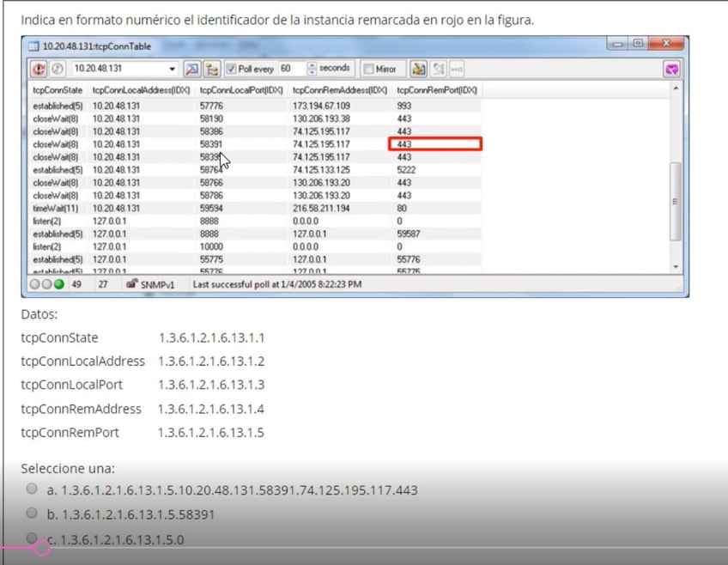The image size is (728, 565).
Task: Sort by tcpConnLocalPort(IDX) column header
Action: click(241, 90)
